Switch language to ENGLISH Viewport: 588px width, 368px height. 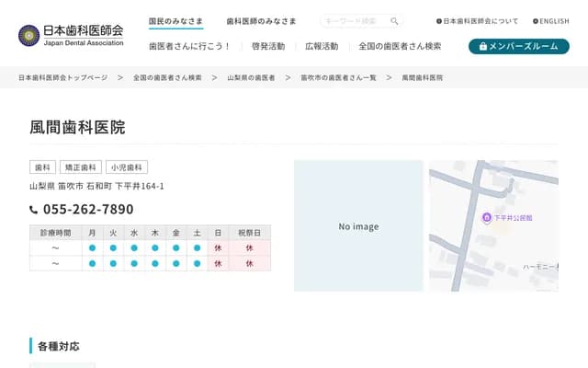pos(549,21)
